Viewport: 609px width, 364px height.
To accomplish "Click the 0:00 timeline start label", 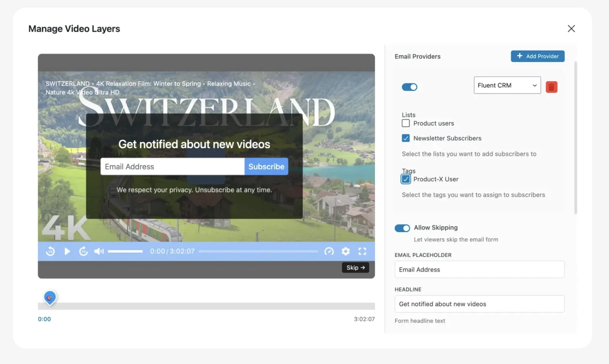I will click(44, 319).
